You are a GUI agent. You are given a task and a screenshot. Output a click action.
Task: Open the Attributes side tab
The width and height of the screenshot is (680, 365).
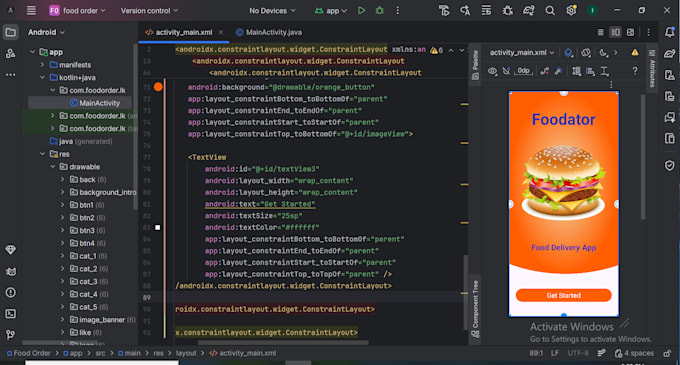(x=652, y=68)
